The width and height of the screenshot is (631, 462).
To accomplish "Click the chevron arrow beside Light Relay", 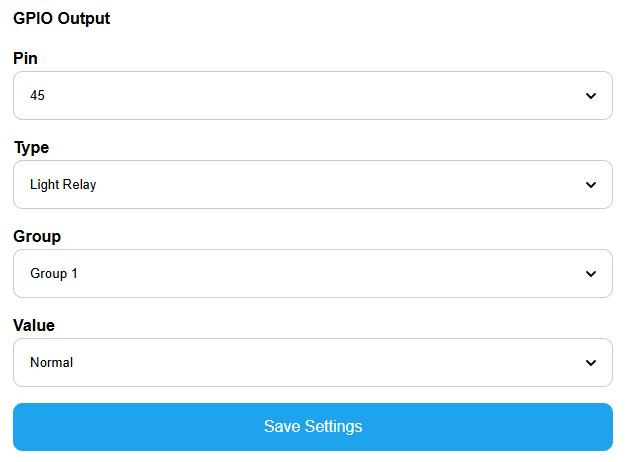I will click(591, 185).
